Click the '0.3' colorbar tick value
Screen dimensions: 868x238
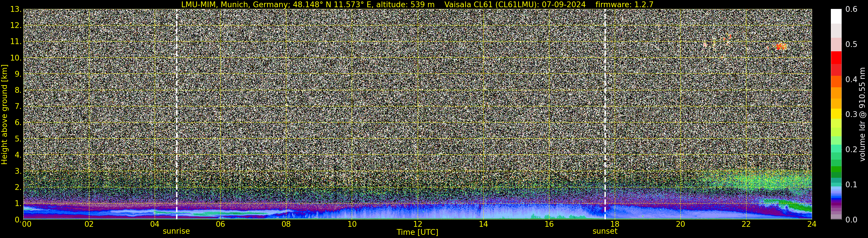tap(852, 114)
